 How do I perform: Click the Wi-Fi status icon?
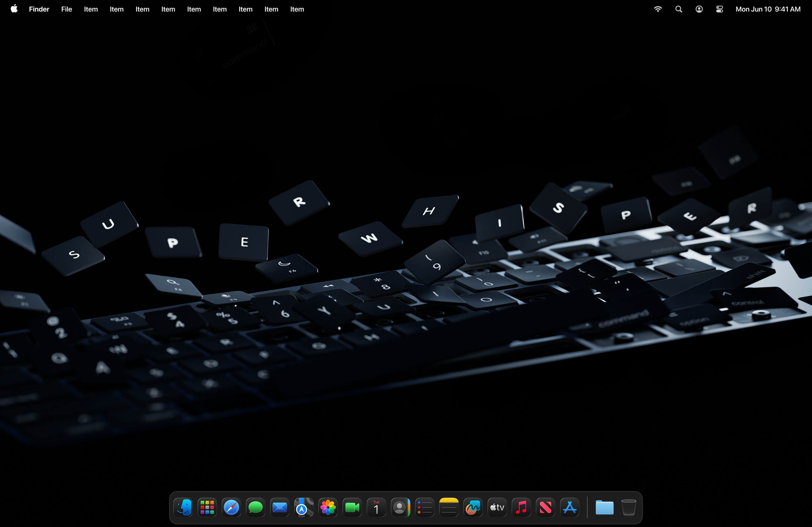658,9
